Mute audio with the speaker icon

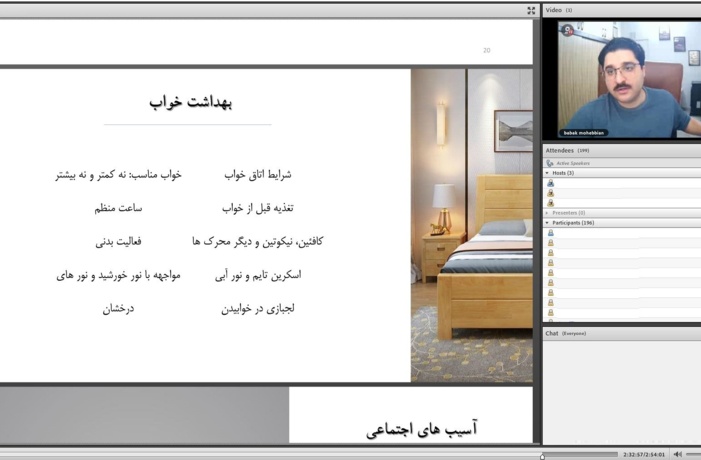pyautogui.click(x=678, y=454)
